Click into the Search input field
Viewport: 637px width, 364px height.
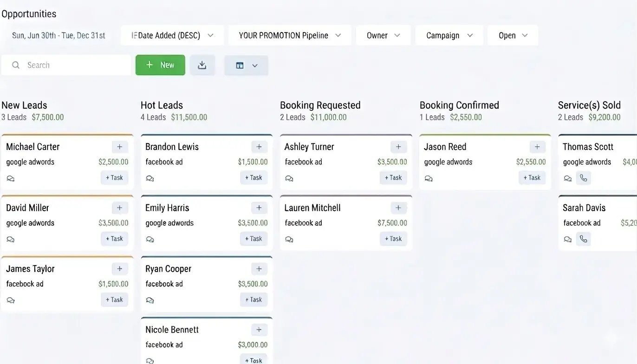(70, 65)
